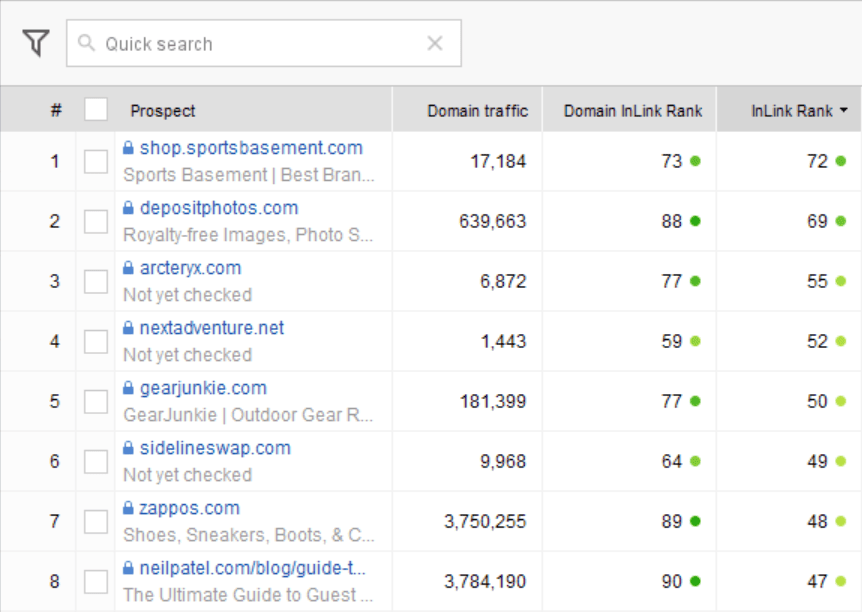Click lock icon beside arcteryx.com
The width and height of the screenshot is (862, 612).
[x=128, y=268]
